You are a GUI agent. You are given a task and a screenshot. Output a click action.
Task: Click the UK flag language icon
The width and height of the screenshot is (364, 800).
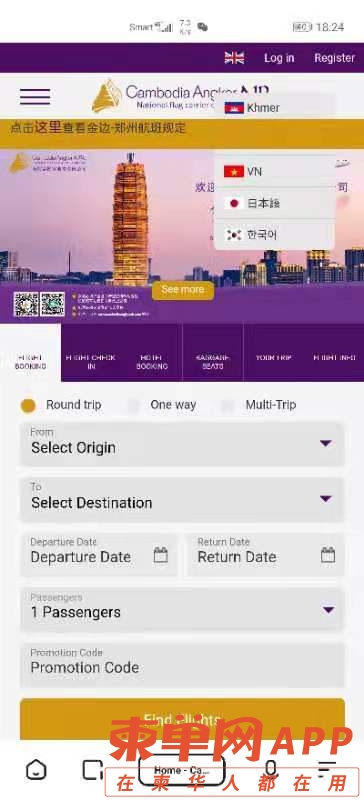click(234, 58)
